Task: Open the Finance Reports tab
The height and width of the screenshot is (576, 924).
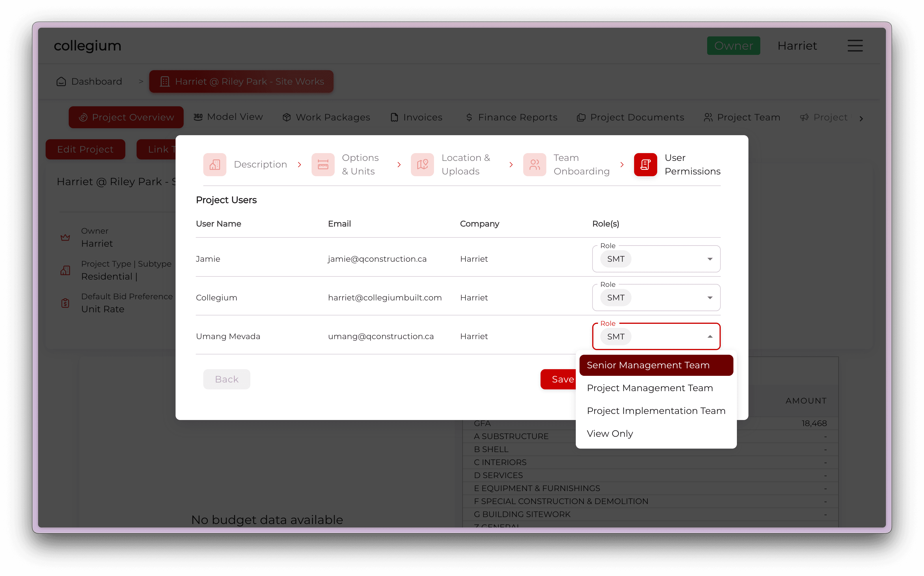Action: click(x=511, y=117)
